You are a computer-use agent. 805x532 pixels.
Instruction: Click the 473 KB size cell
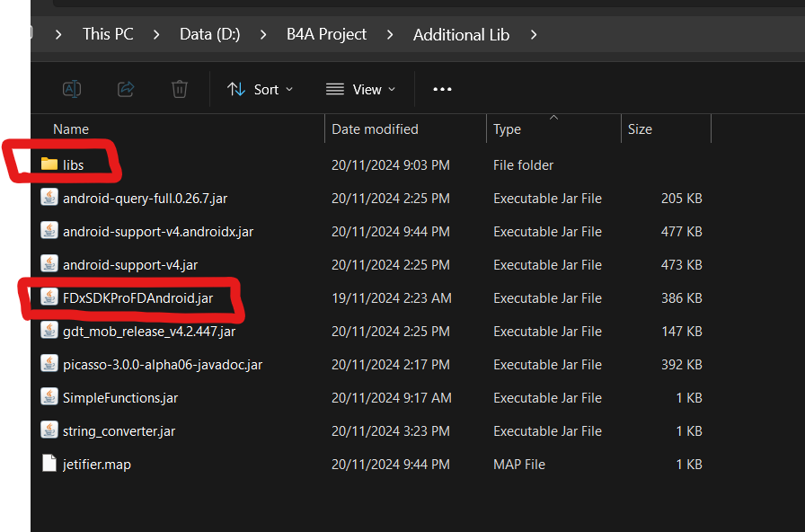point(681,265)
